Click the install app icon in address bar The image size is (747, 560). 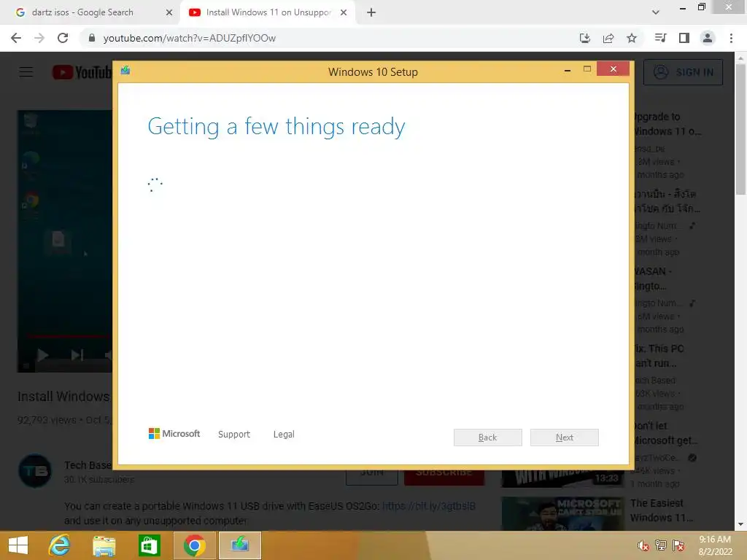click(585, 38)
